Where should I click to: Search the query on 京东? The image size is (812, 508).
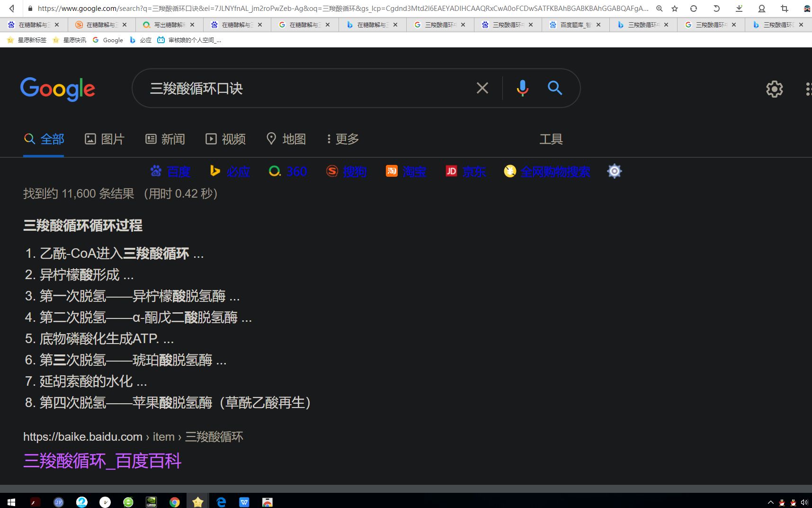pos(466,171)
